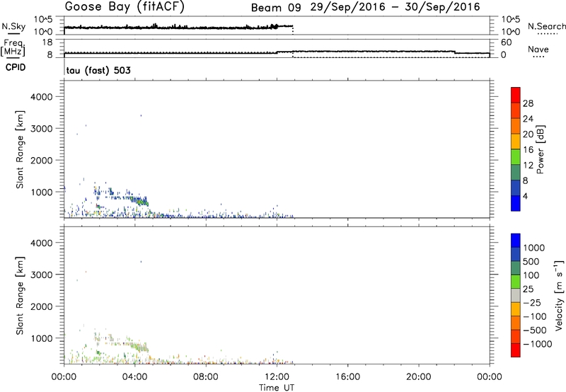
Task: Select the 'Goose Bay (fitACF)' title
Action: (x=125, y=6)
